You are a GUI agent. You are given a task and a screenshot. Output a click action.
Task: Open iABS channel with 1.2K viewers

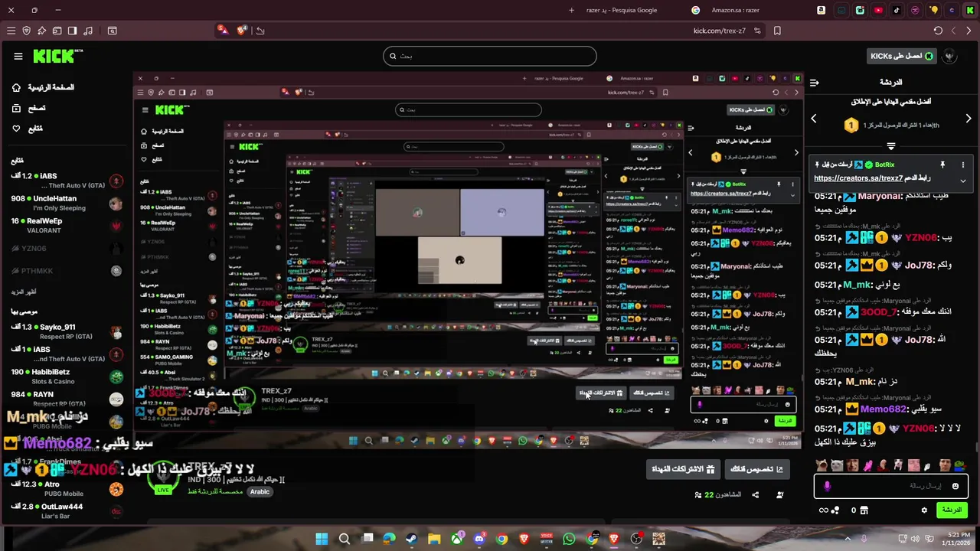[67, 181]
